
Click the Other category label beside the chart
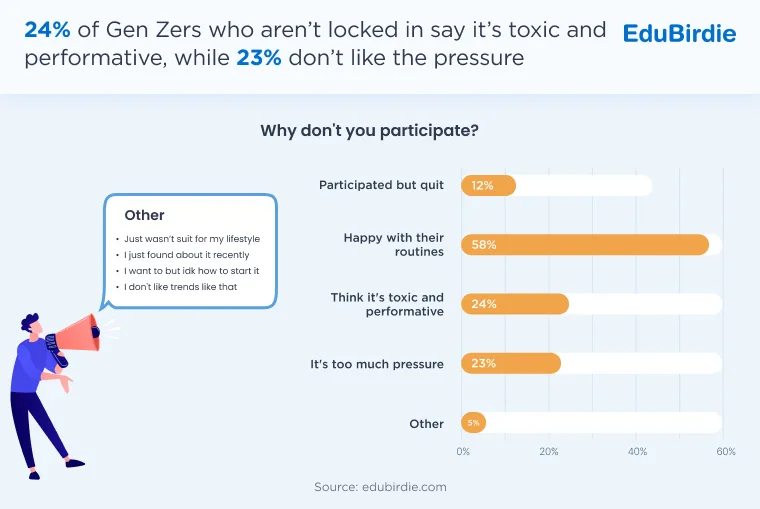coord(427,424)
